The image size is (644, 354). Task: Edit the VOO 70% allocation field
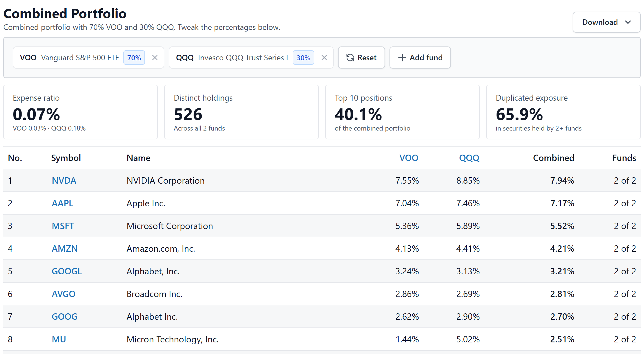pyautogui.click(x=134, y=58)
